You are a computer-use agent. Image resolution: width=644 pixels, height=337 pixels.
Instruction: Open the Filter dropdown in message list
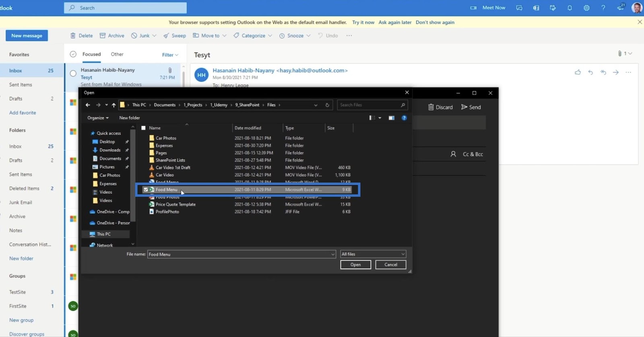[x=170, y=55]
